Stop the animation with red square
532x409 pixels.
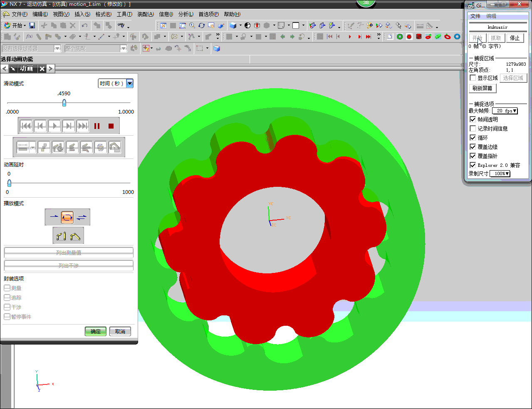tap(111, 126)
